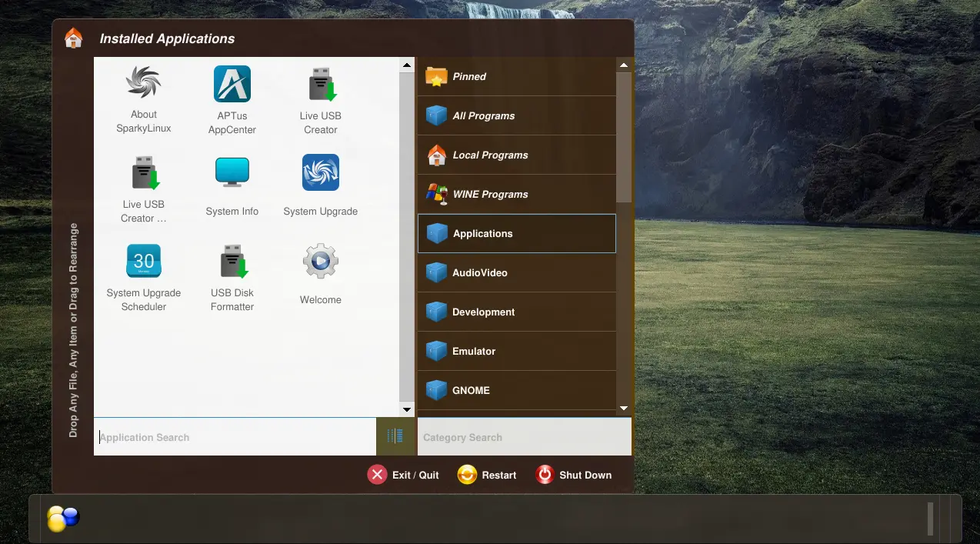Open About SparkyLinux application

(144, 99)
